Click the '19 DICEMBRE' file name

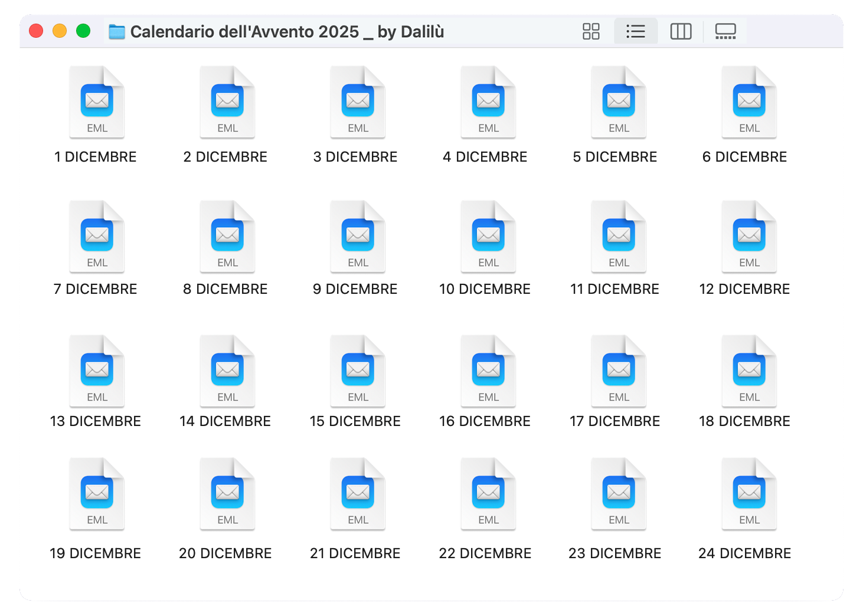point(96,553)
